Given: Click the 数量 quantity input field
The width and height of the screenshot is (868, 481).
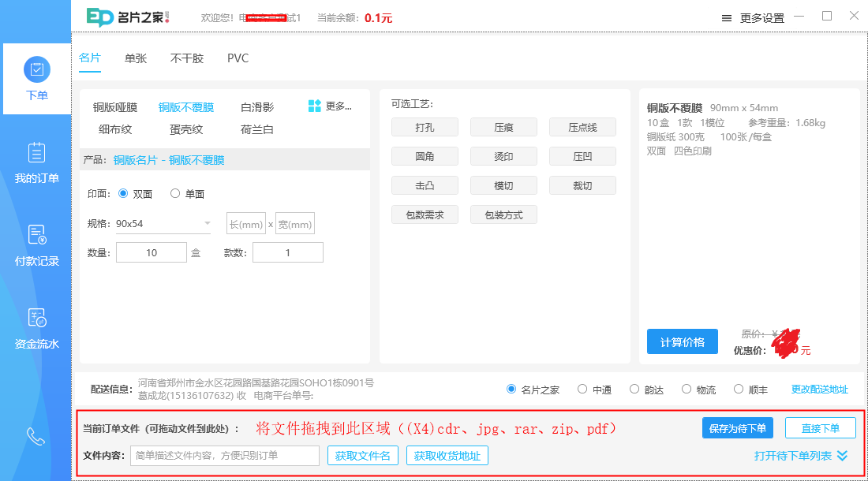Looking at the screenshot, I should pos(152,252).
